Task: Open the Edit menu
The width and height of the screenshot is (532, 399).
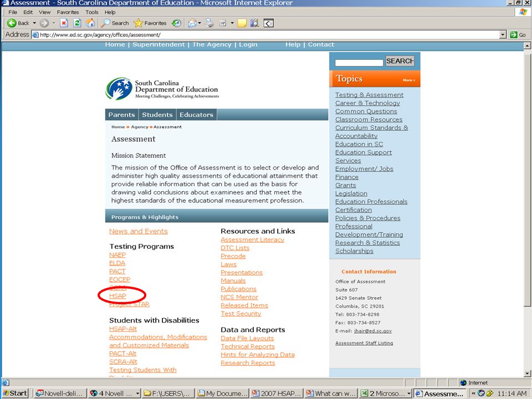Action: click(x=28, y=12)
